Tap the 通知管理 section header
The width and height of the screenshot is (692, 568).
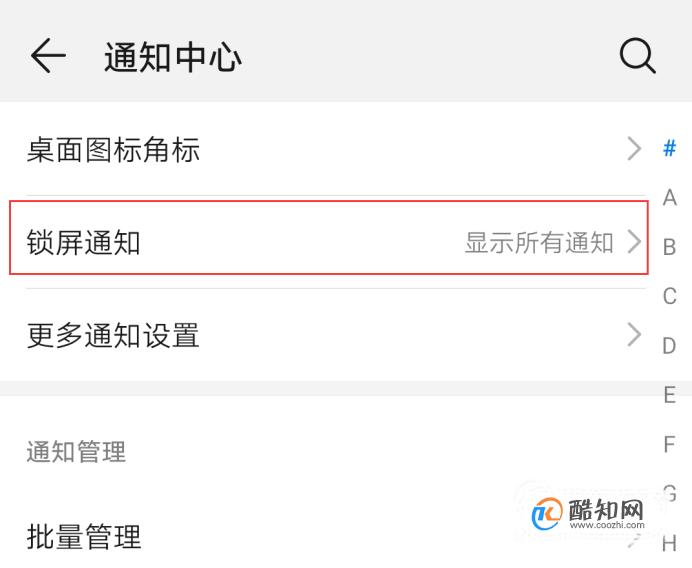(76, 451)
